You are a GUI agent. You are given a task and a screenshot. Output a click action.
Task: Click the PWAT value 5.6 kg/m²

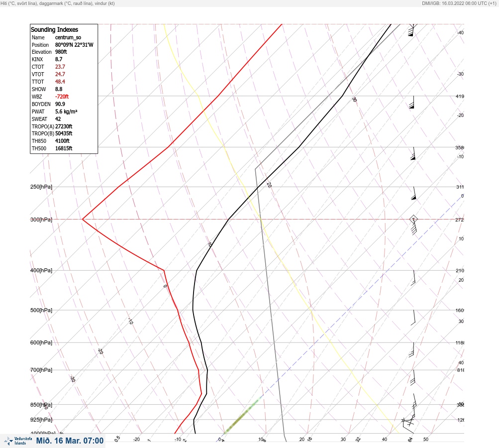pos(66,112)
